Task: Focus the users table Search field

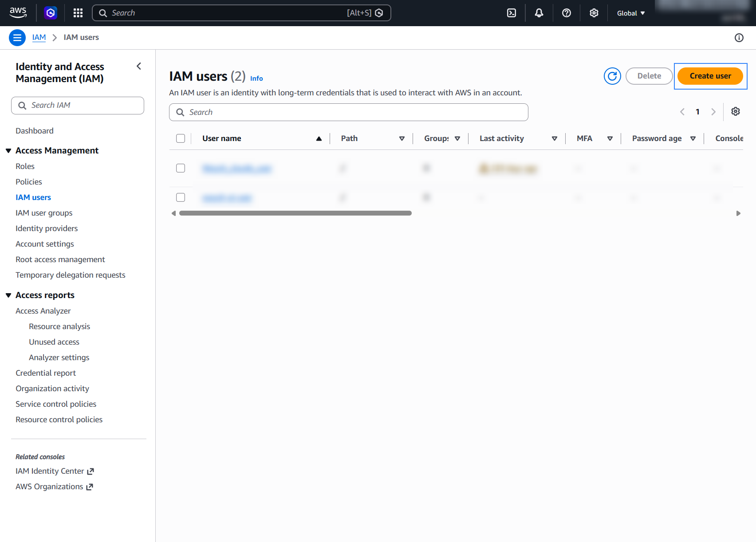Action: tap(349, 112)
